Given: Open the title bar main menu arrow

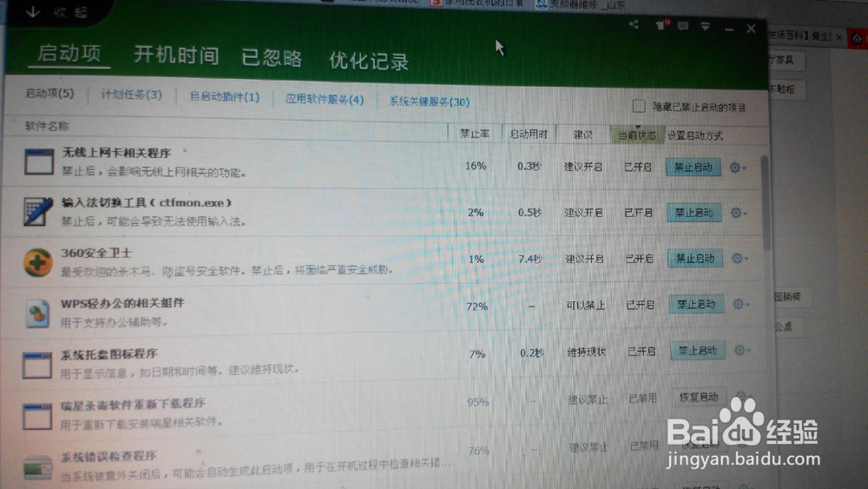Looking at the screenshot, I should click(705, 27).
